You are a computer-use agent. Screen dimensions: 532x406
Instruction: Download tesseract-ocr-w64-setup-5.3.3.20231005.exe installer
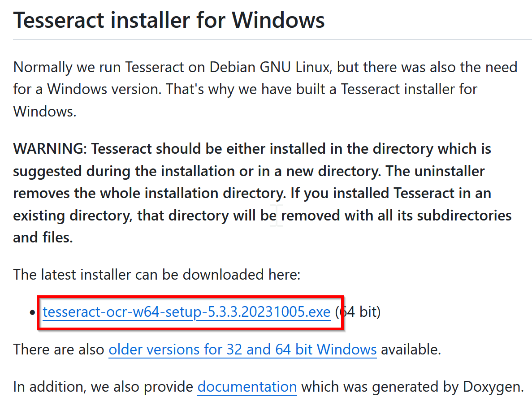click(x=186, y=312)
